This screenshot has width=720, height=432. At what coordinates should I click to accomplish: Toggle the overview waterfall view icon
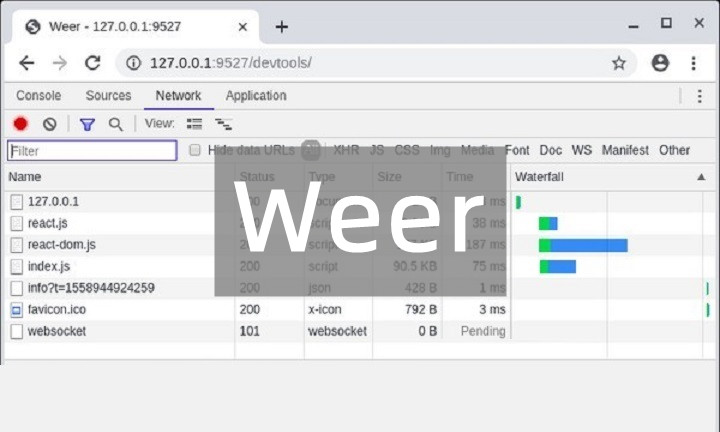point(224,124)
